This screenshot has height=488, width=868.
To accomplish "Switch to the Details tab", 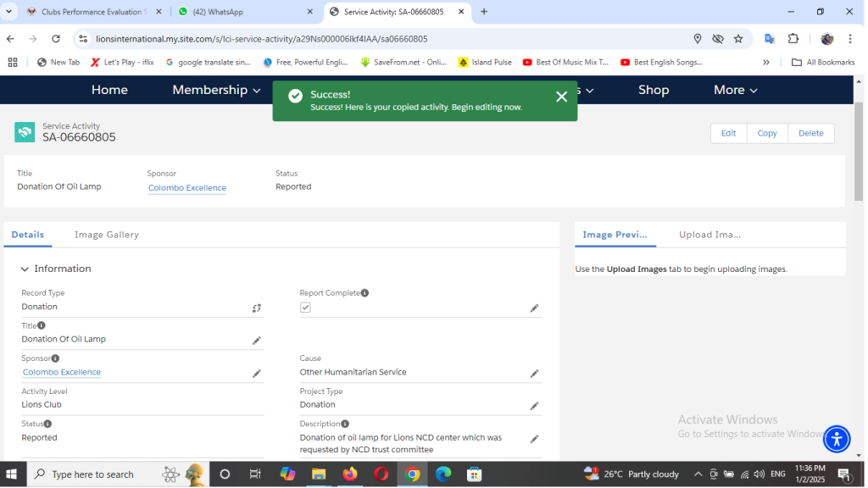I will tap(28, 236).
